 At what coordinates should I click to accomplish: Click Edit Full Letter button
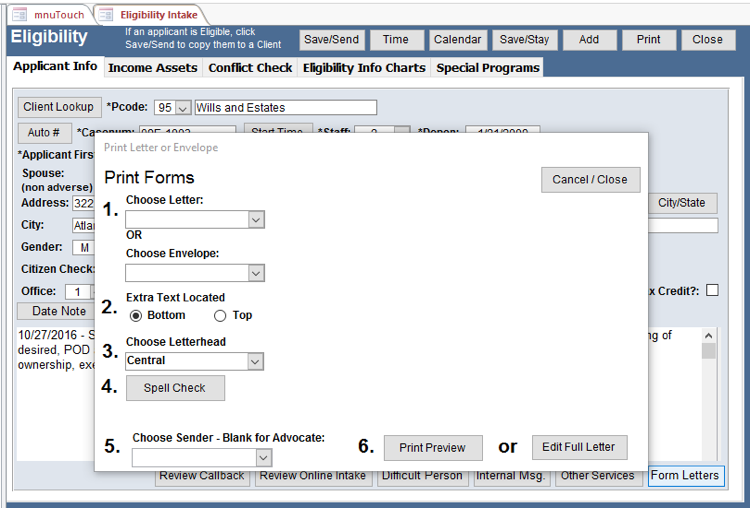click(x=579, y=447)
